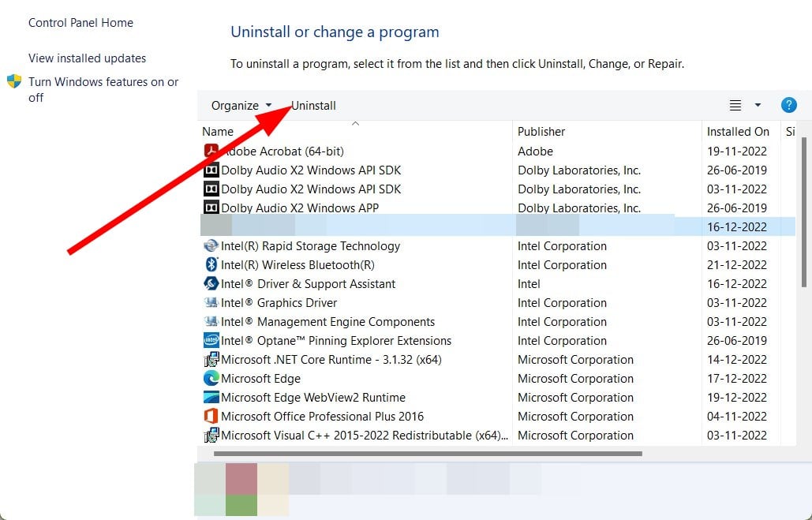Click the horizontal scrollbar under program list
Screen dimensions: 812x520
(428, 454)
